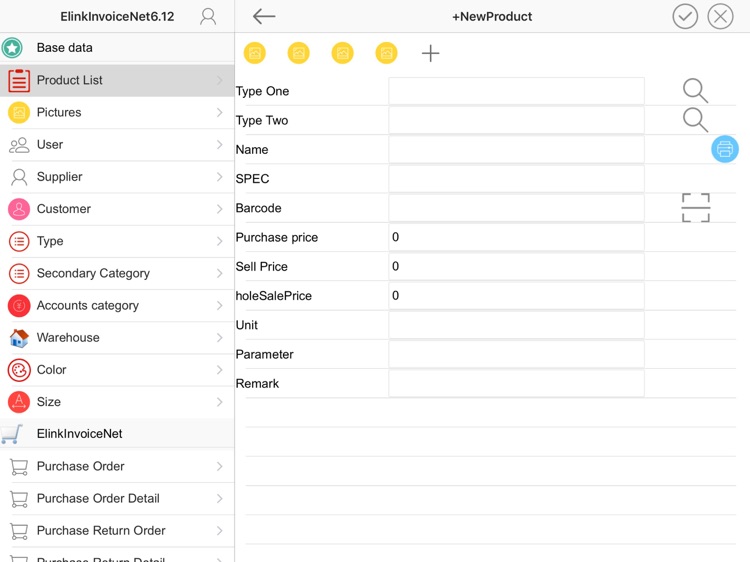
Task: Click the Color palette icon
Action: (19, 370)
